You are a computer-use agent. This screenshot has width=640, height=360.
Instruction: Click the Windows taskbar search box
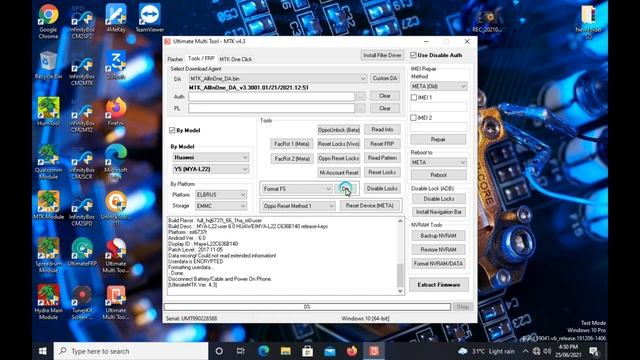pyautogui.click(x=131, y=351)
